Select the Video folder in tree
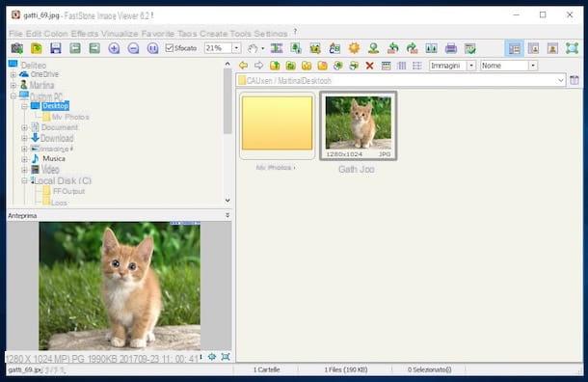This screenshot has width=588, height=382. point(50,169)
